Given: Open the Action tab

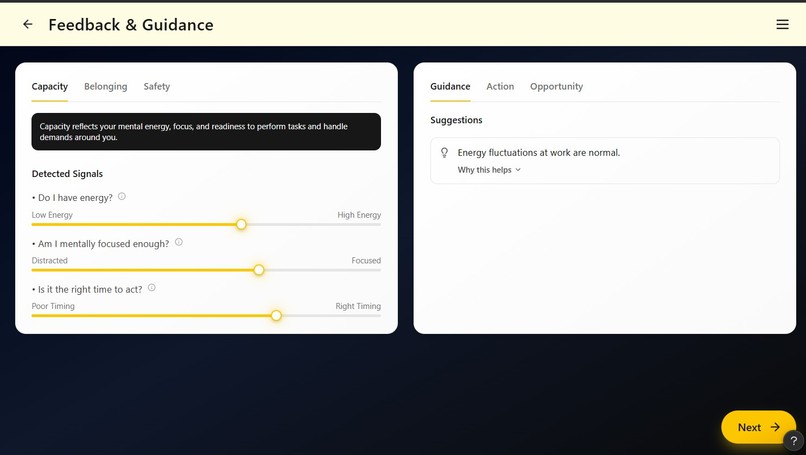Looking at the screenshot, I should [500, 86].
